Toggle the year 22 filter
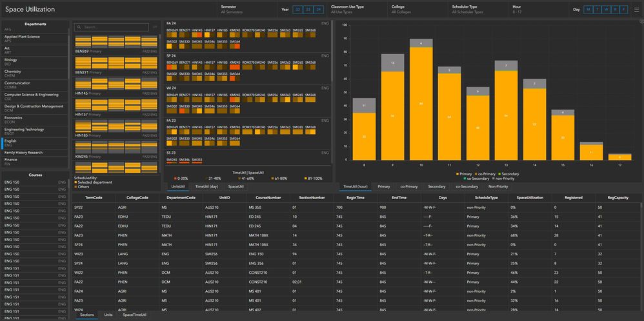This screenshot has height=321, width=644. tap(297, 10)
